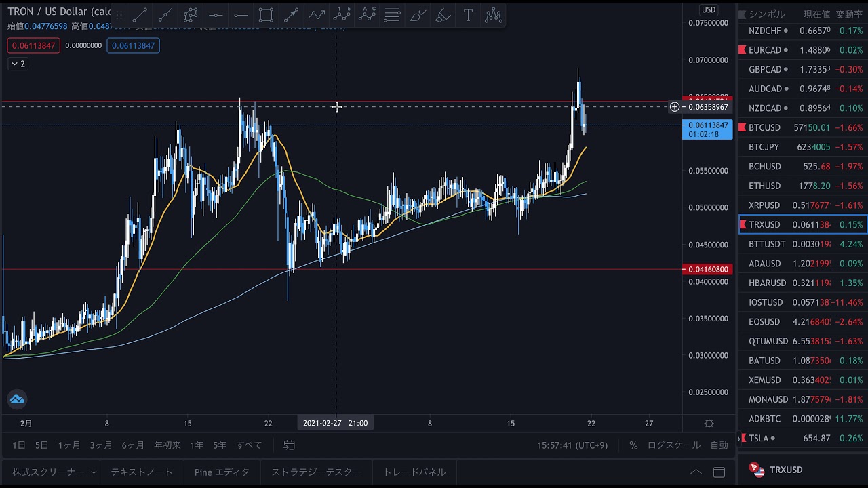
Task: Toggle ログスケール (log scale)
Action: point(673,445)
